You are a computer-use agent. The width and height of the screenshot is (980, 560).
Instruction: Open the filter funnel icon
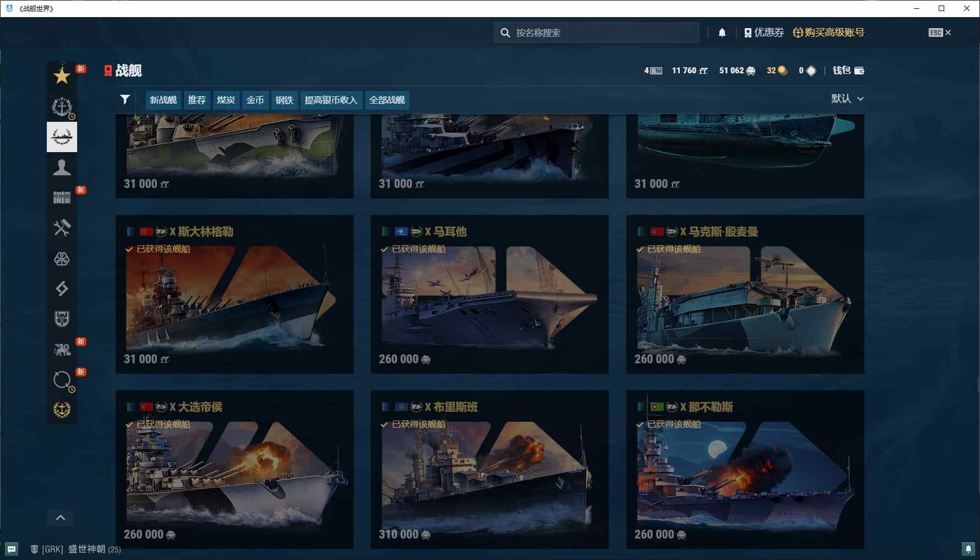(x=125, y=99)
